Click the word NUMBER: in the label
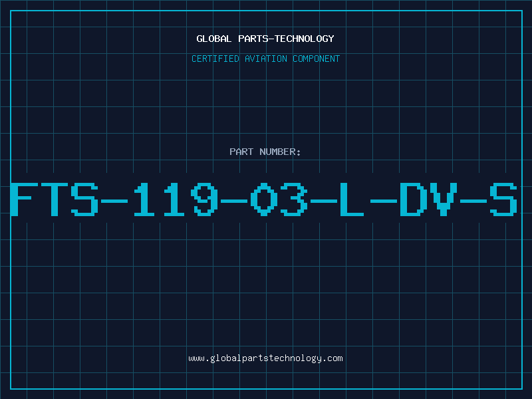This screenshot has width=532, height=399. [280, 152]
